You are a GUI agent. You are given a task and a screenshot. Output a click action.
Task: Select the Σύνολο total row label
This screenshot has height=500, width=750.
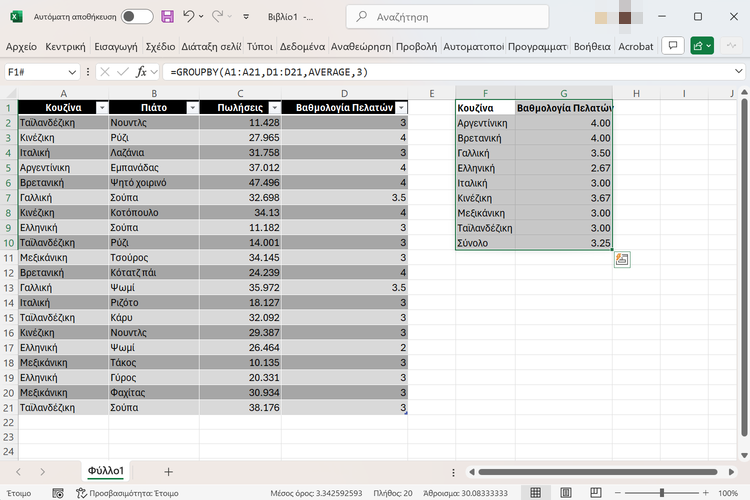click(485, 243)
